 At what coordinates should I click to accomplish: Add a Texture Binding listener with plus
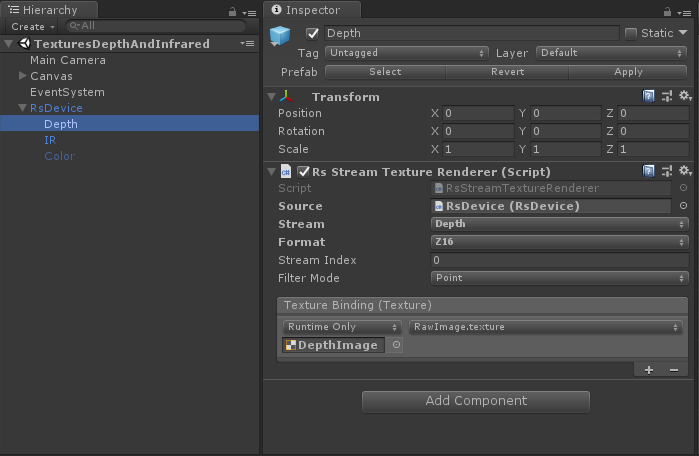(x=649, y=369)
